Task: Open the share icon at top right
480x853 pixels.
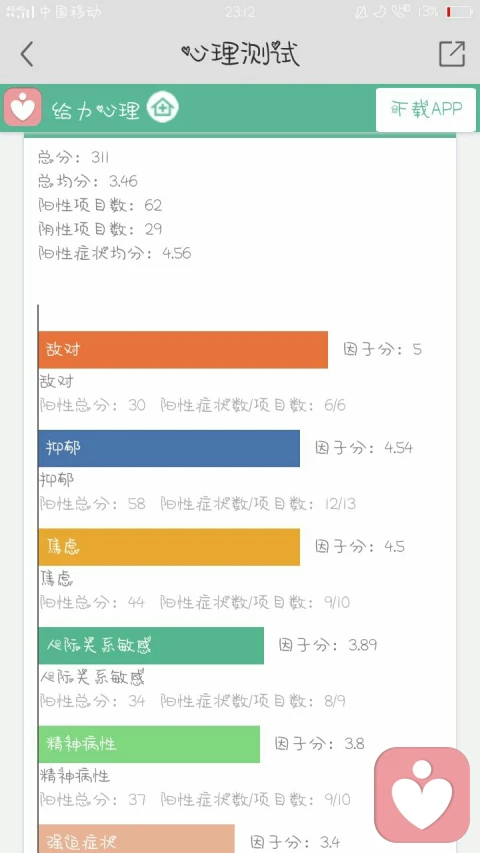Action: (x=452, y=54)
